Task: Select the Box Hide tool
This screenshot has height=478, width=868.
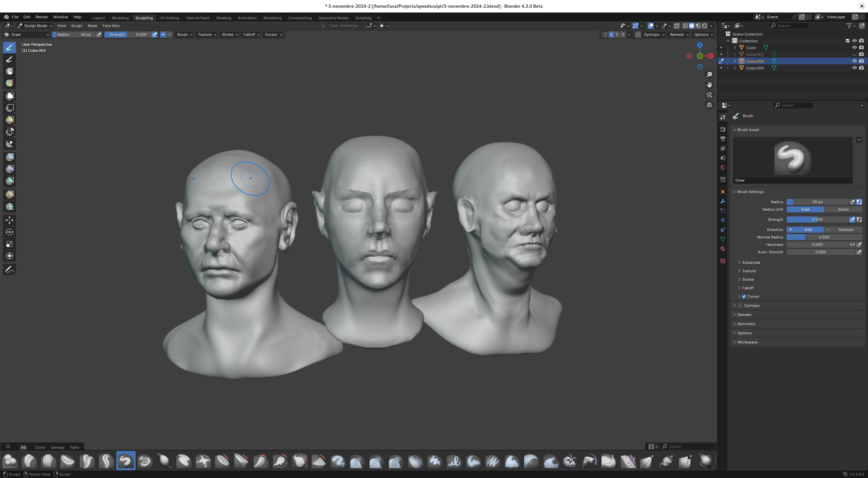Action: pyautogui.click(x=9, y=108)
